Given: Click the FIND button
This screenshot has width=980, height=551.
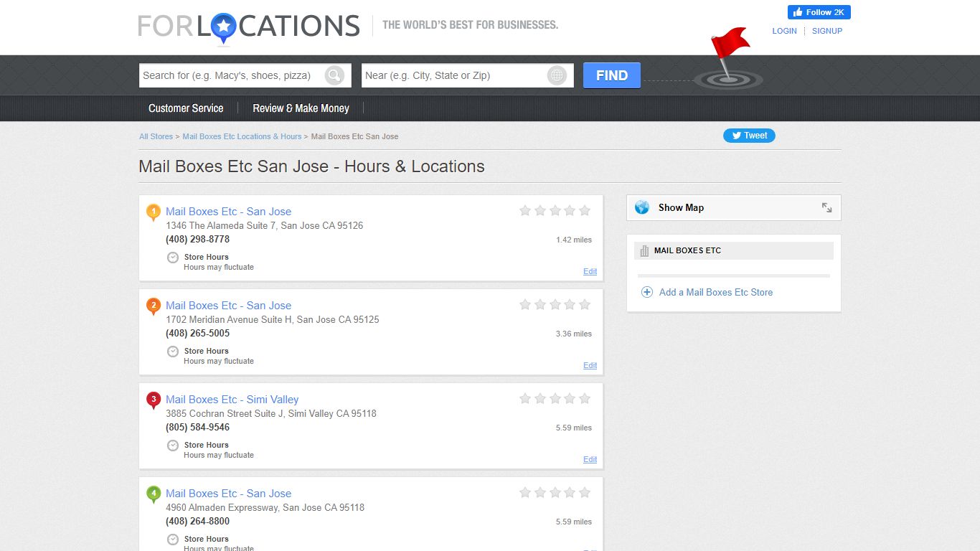Looking at the screenshot, I should point(612,75).
